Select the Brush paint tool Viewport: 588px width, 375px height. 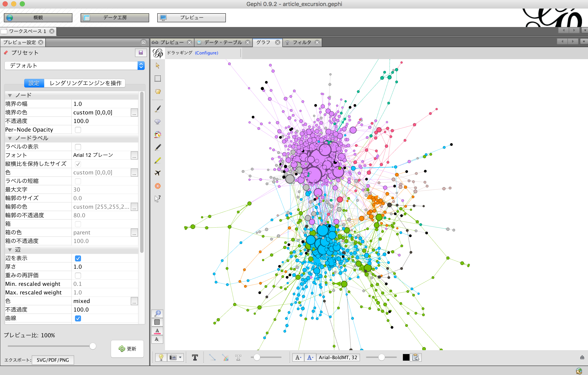tap(157, 109)
